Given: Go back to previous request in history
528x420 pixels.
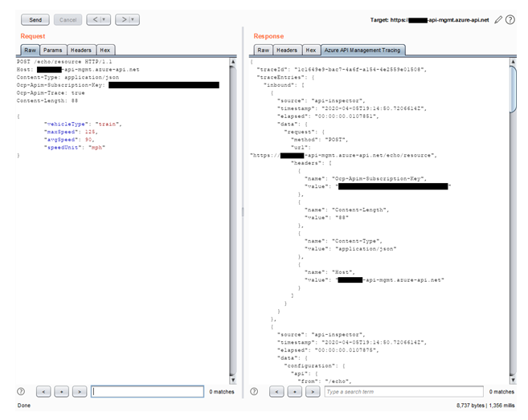Looking at the screenshot, I should (x=92, y=19).
